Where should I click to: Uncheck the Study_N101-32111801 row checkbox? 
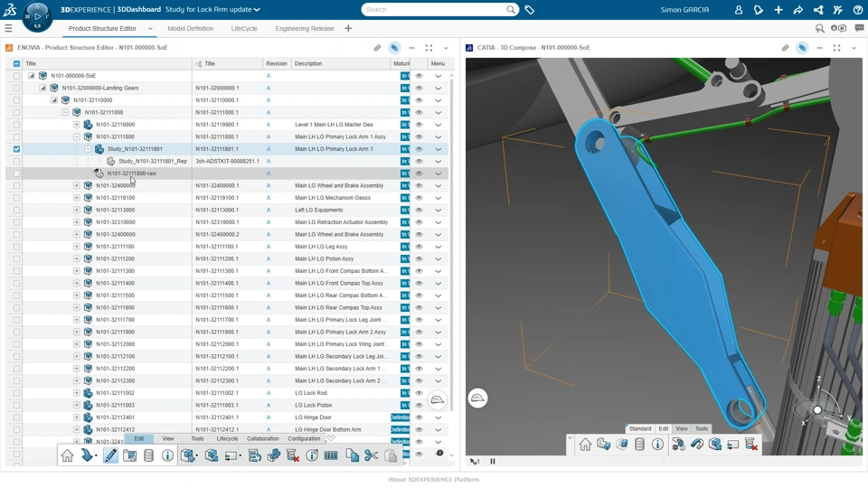coord(16,149)
